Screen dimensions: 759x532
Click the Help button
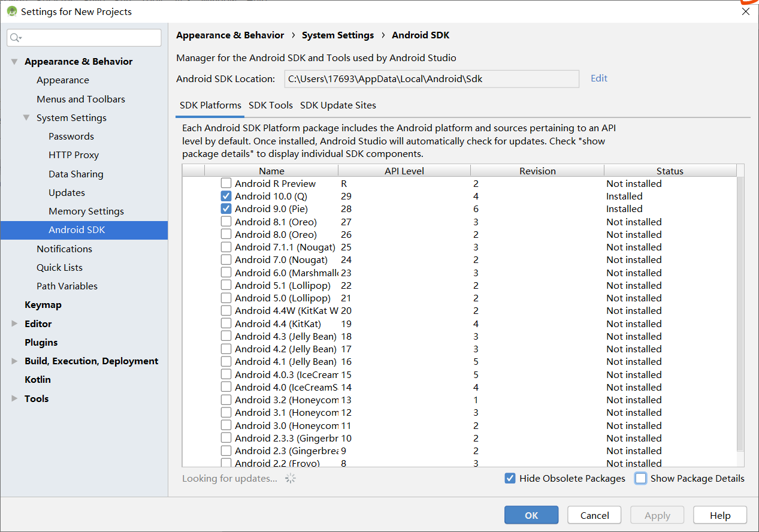pyautogui.click(x=719, y=515)
